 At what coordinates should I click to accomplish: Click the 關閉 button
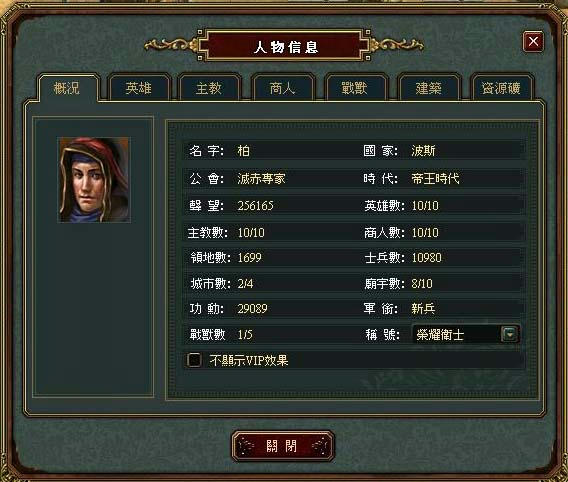point(283,446)
